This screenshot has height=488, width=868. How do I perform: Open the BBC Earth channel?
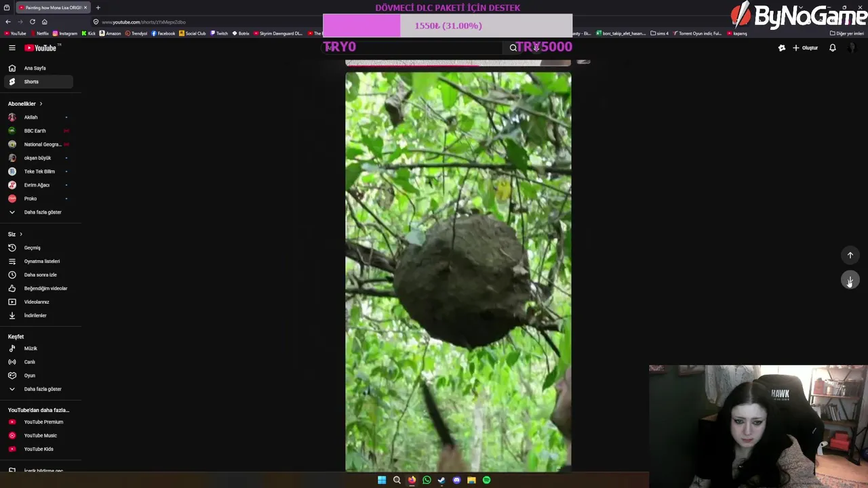(38, 131)
